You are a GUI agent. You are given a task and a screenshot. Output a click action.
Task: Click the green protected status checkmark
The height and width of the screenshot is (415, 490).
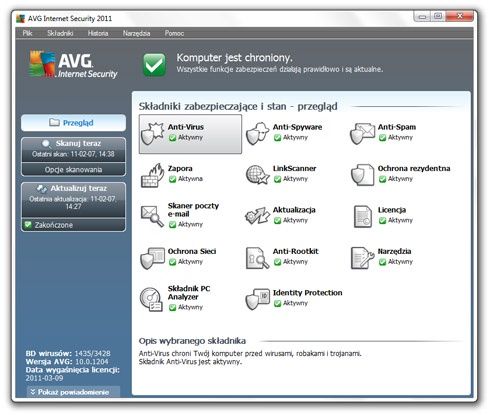155,65
